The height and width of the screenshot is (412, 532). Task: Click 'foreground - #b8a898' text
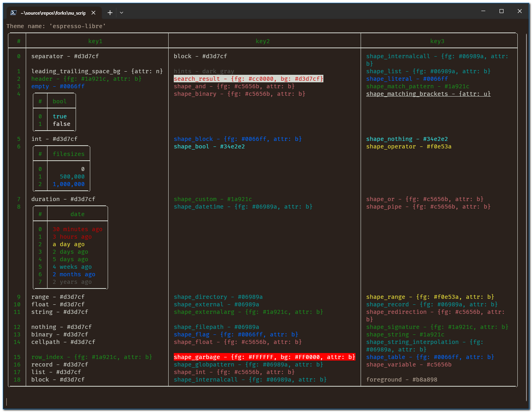coord(402,380)
